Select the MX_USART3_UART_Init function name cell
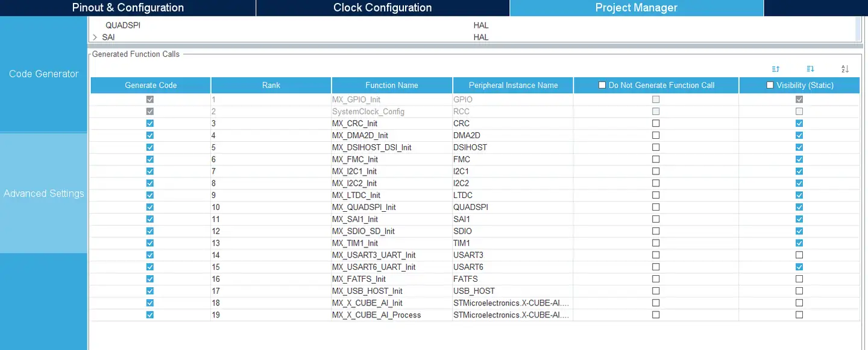868x350 pixels. point(392,255)
